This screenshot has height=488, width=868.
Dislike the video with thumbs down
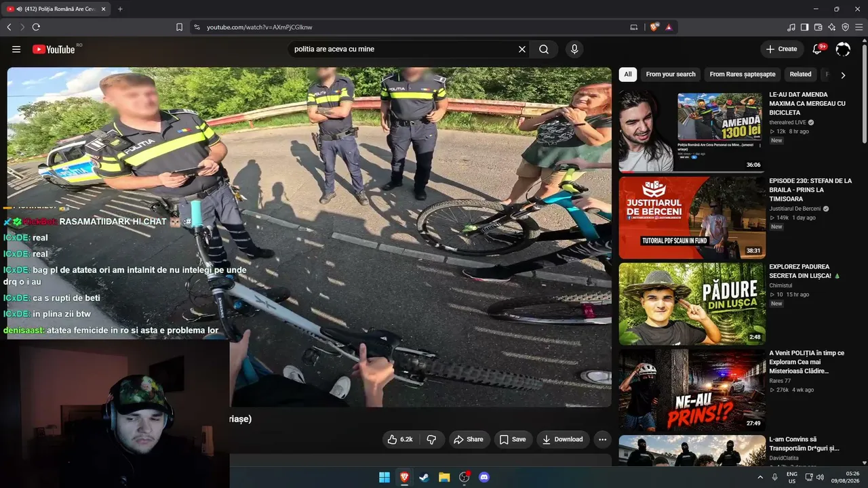click(x=431, y=439)
